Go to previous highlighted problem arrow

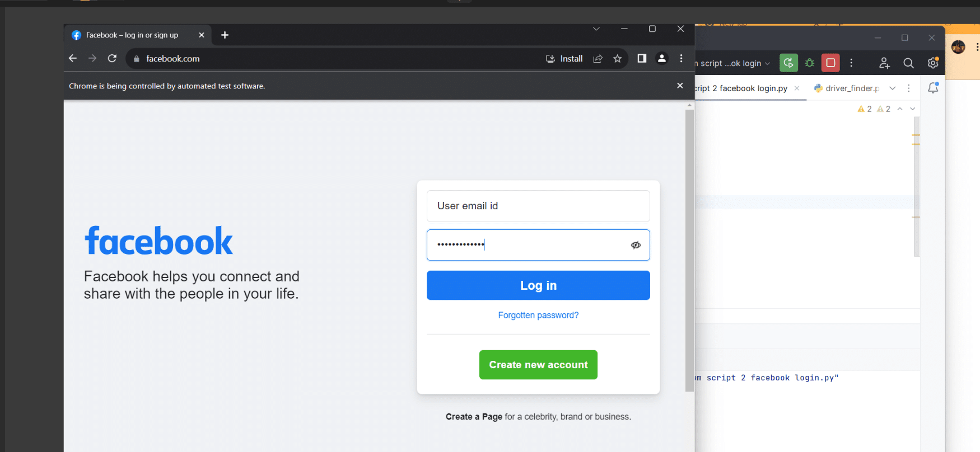point(900,109)
